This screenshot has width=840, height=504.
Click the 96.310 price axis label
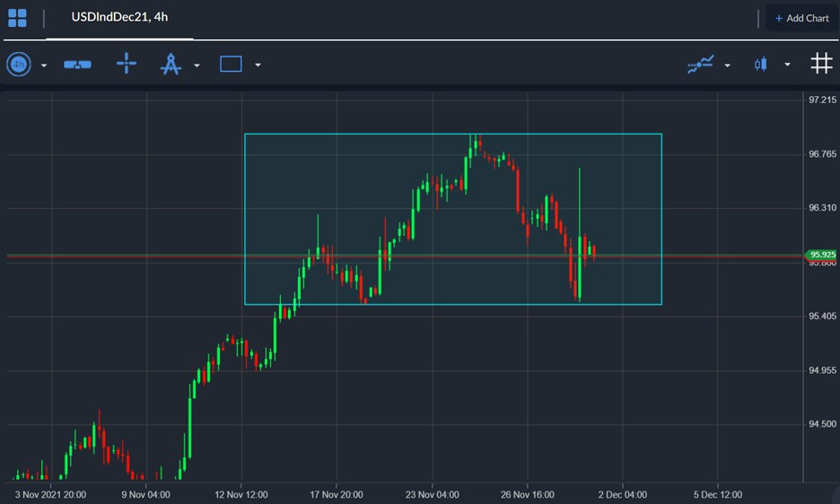coord(822,208)
